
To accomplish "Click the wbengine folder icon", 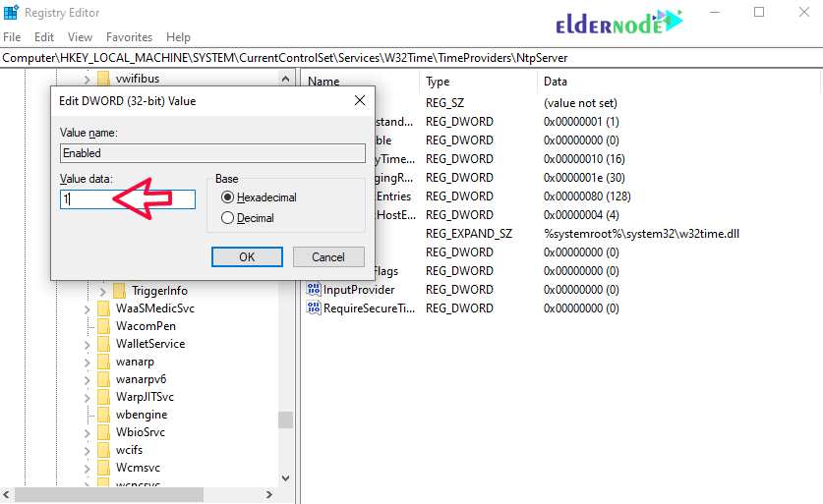I will [x=103, y=415].
